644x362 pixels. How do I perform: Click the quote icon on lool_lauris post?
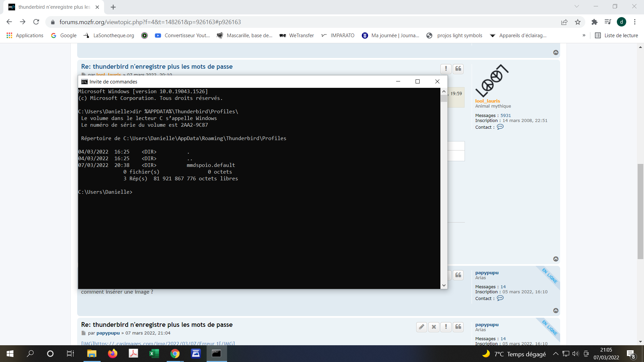[x=458, y=69]
